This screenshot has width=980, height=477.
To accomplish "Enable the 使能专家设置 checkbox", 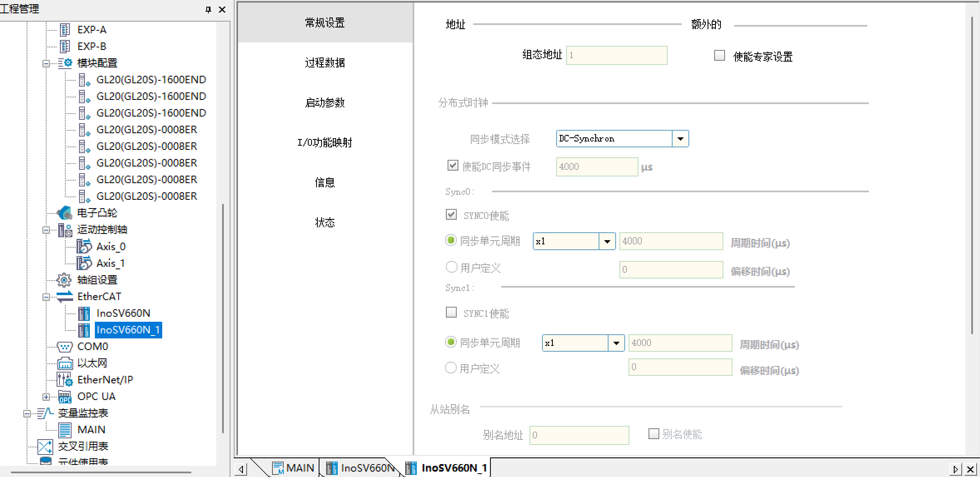I will click(x=719, y=55).
